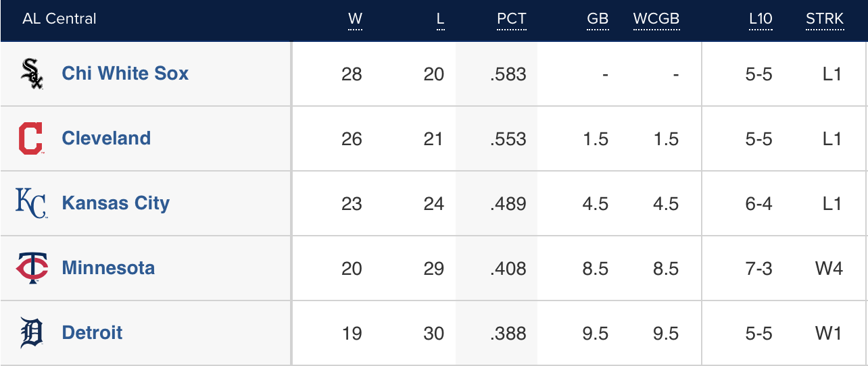This screenshot has width=868, height=366.
Task: Visit the Detroit team page
Action: (92, 333)
